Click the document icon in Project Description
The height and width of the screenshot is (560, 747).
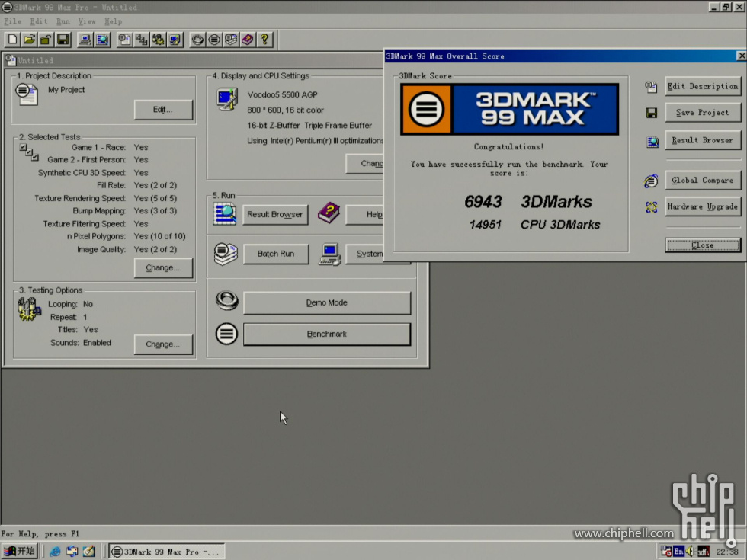click(27, 94)
